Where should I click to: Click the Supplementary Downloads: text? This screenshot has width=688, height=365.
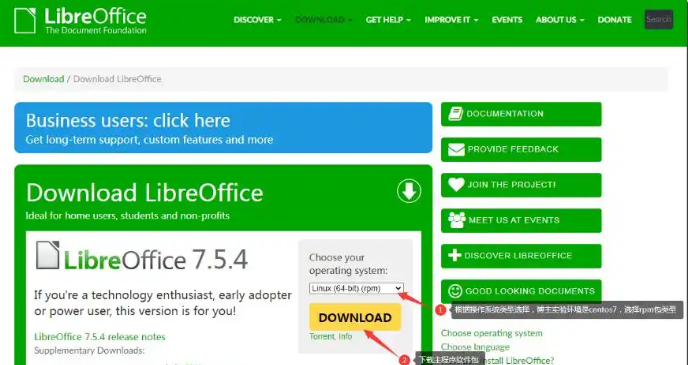click(x=89, y=351)
